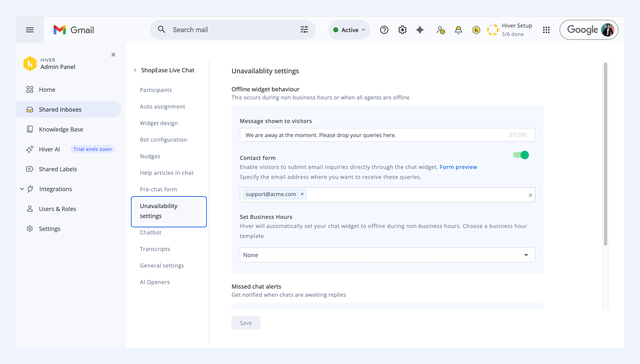Open the Form preview link
Screen dimensions: 640x364
458,167
